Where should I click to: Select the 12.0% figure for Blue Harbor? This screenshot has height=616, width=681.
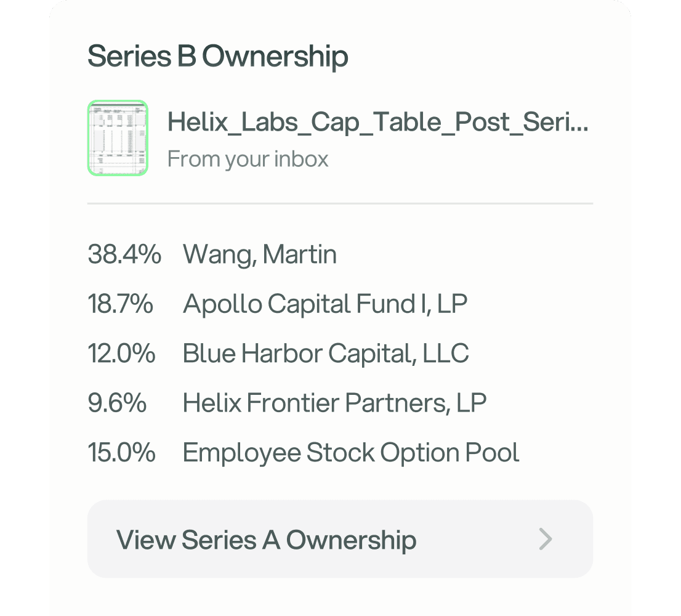(x=121, y=353)
